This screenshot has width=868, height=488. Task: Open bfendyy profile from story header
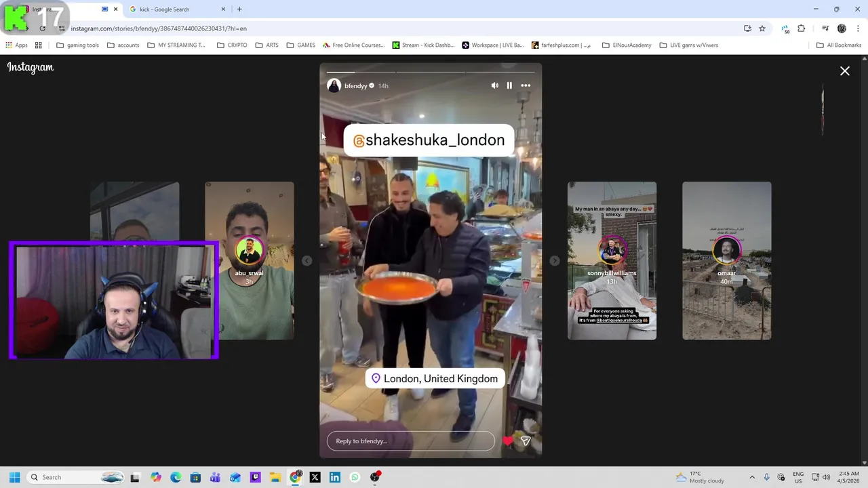[355, 86]
